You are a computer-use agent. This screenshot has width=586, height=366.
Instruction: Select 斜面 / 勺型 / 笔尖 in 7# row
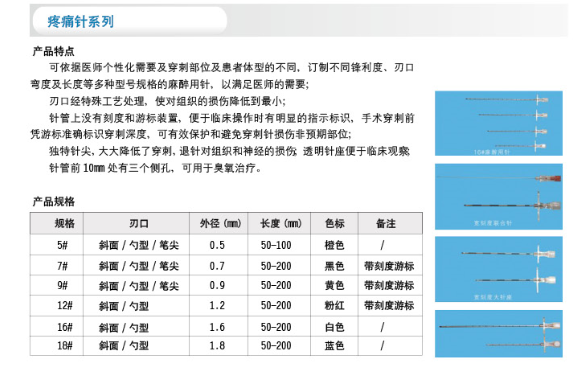139,266
